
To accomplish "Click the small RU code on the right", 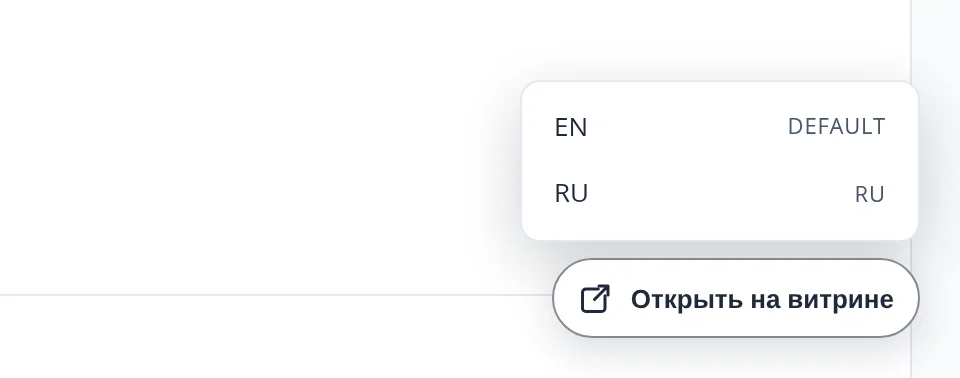I will coord(869,195).
